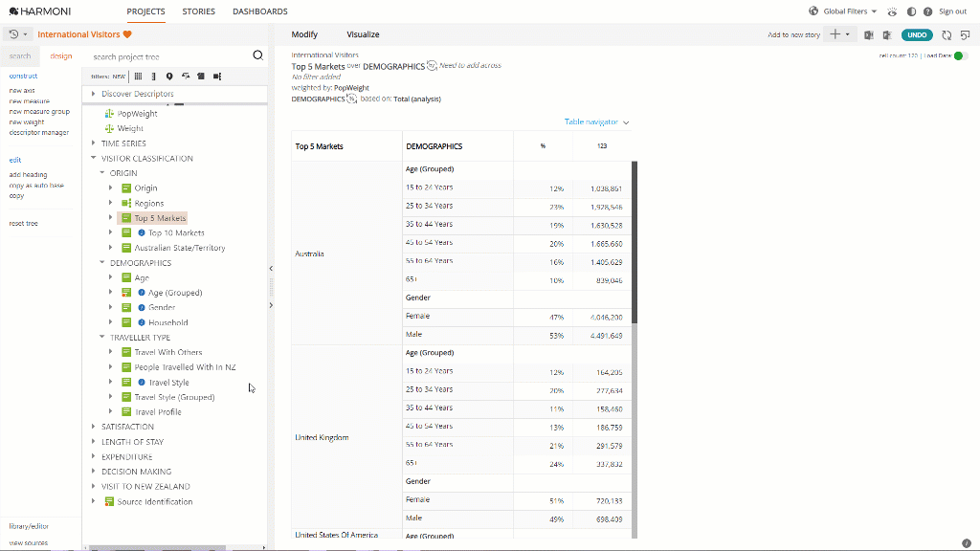Click the search magnifier icon in project tree
Image resolution: width=980 pixels, height=551 pixels.
(257, 55)
